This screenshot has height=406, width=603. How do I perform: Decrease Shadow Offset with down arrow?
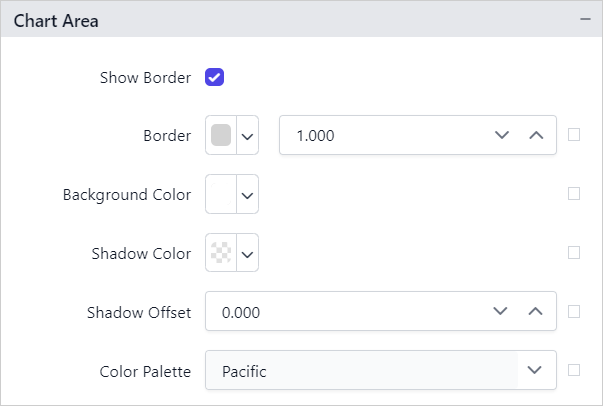501,312
